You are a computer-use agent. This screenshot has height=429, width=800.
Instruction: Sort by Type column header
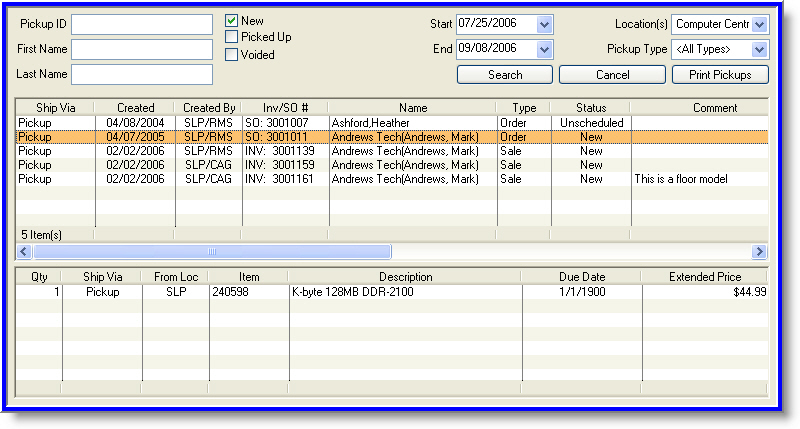tap(524, 108)
